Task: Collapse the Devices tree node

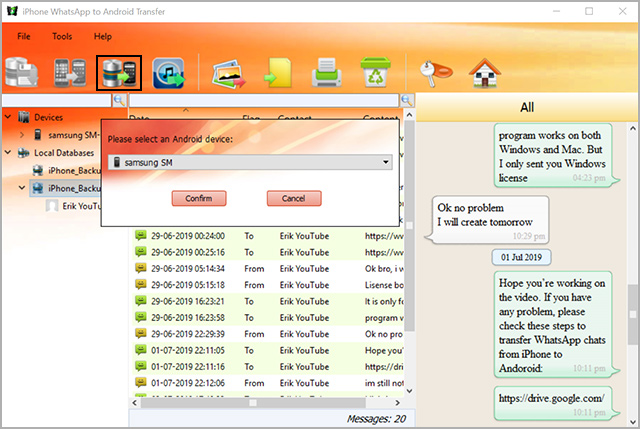Action: [x=8, y=118]
